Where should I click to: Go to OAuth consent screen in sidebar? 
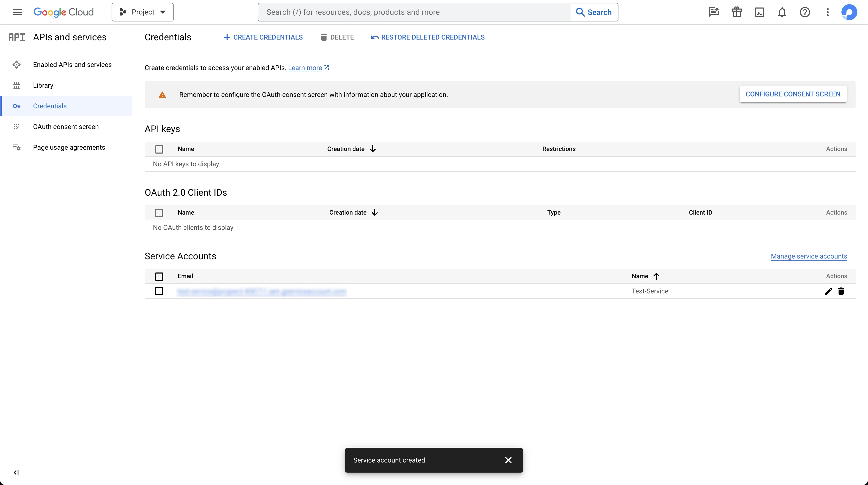[66, 127]
